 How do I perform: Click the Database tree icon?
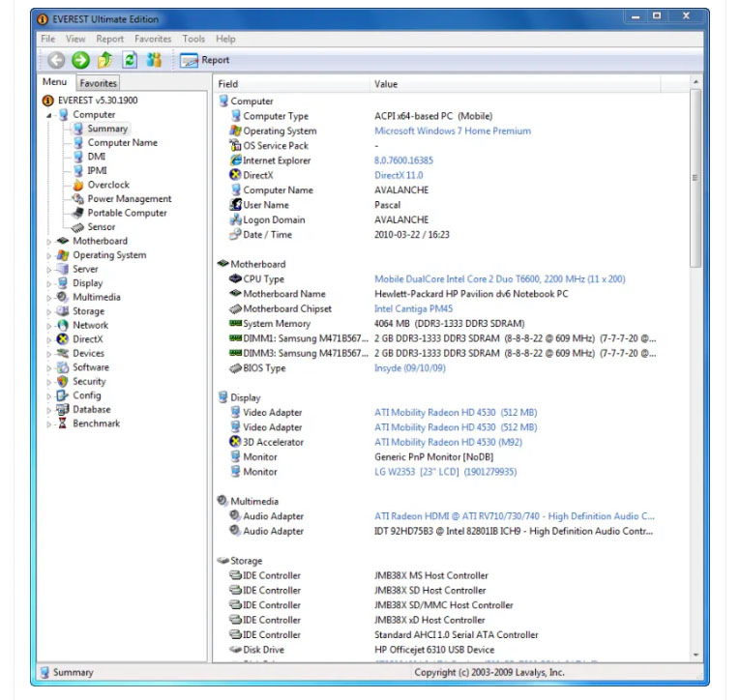pyautogui.click(x=62, y=409)
